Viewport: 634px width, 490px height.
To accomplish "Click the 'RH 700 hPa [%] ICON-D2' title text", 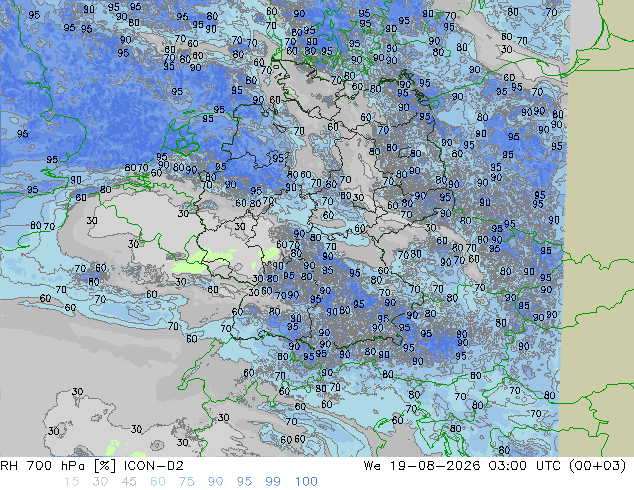I will (92, 466).
